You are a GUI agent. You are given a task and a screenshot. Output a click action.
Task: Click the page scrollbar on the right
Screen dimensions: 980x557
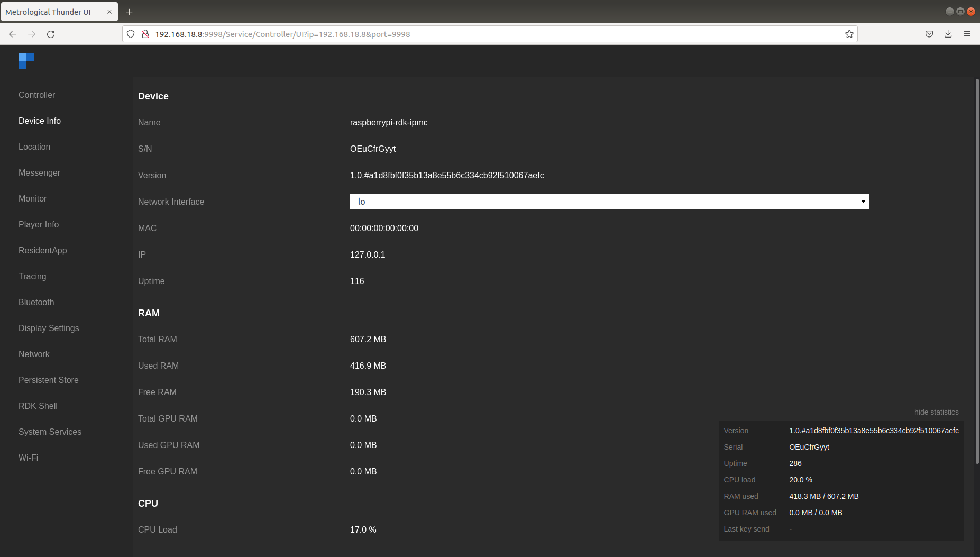click(976, 264)
